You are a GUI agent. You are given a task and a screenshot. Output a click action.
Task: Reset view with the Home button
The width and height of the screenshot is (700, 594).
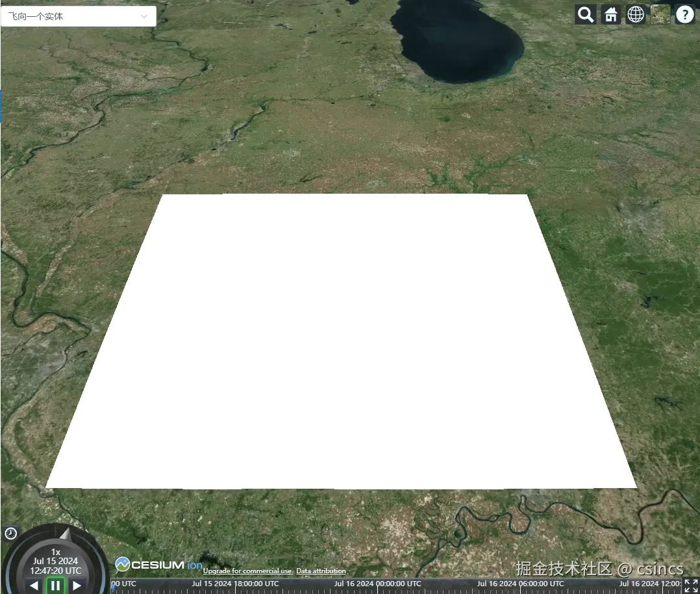[x=610, y=15]
